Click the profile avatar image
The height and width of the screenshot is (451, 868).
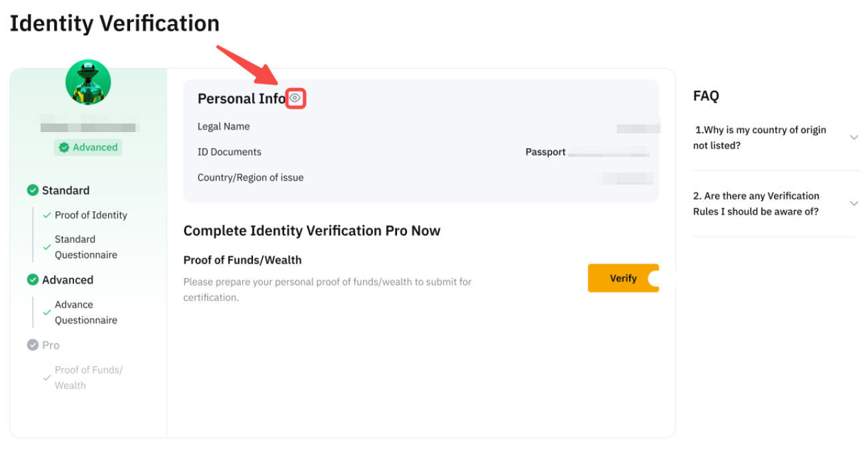pos(88,83)
